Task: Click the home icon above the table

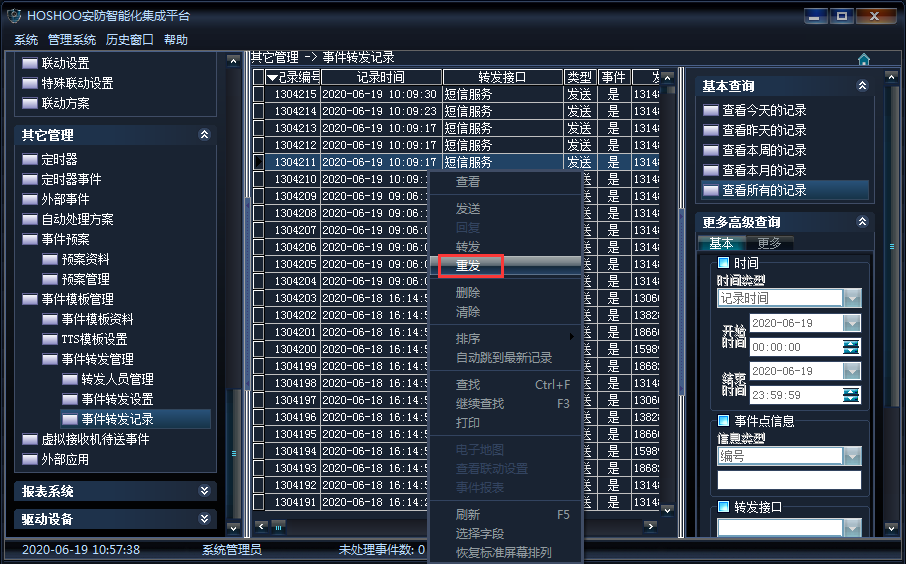Action: pyautogui.click(x=864, y=59)
